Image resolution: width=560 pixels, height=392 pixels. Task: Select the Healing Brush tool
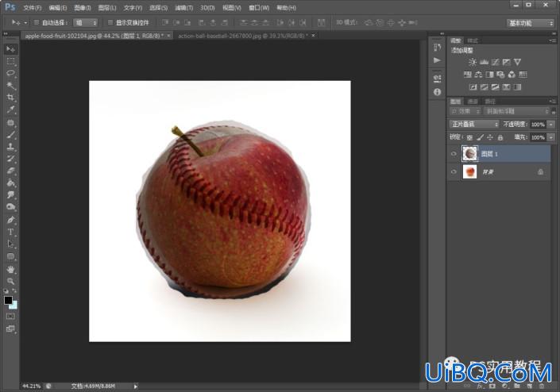click(10, 123)
